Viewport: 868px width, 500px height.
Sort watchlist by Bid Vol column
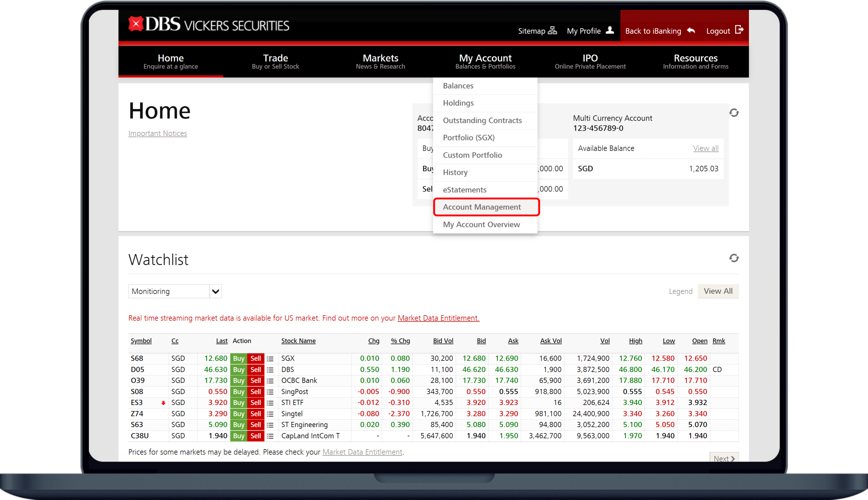click(443, 341)
